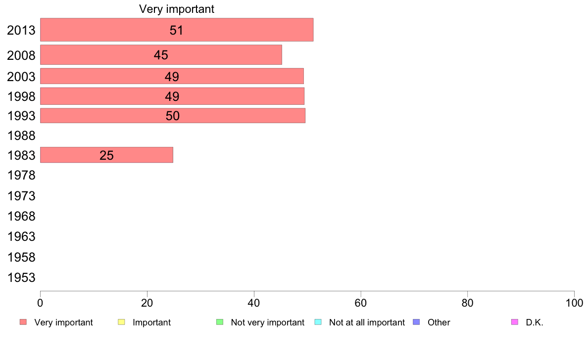Screen dimensions: 588x364
Task: Click the yellow Important legend swatch
Action: (121, 322)
